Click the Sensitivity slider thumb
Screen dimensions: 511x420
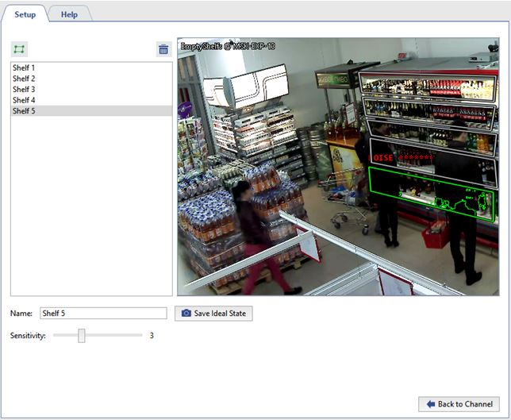click(82, 336)
